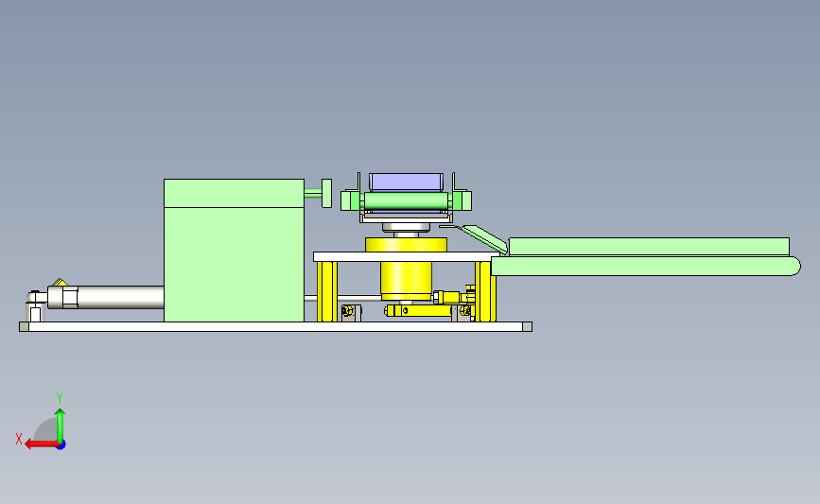Pick the long white base plate
Viewport: 820px width, 504px height.
275,327
